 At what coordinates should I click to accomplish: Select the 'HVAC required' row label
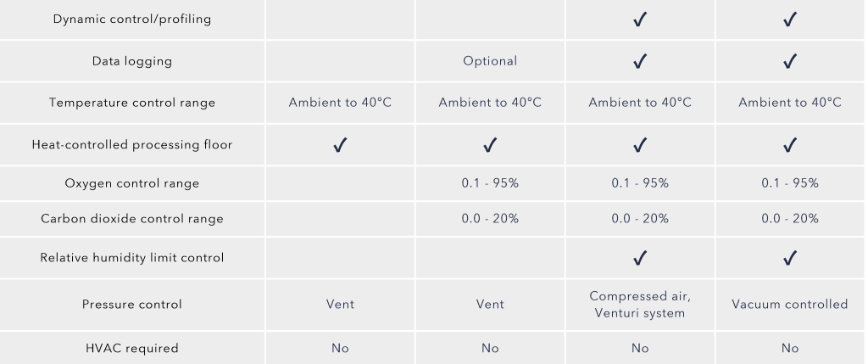(x=132, y=348)
